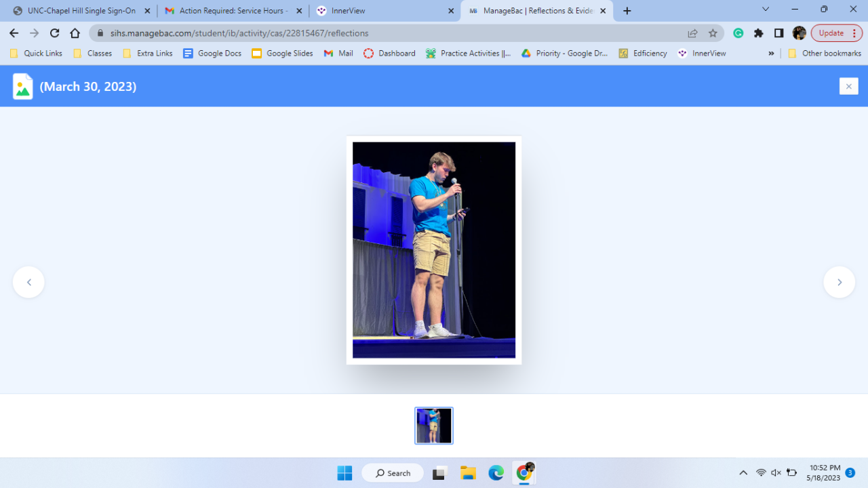Close the InnerView browser tab
Viewport: 868px width, 488px height.
(x=451, y=11)
